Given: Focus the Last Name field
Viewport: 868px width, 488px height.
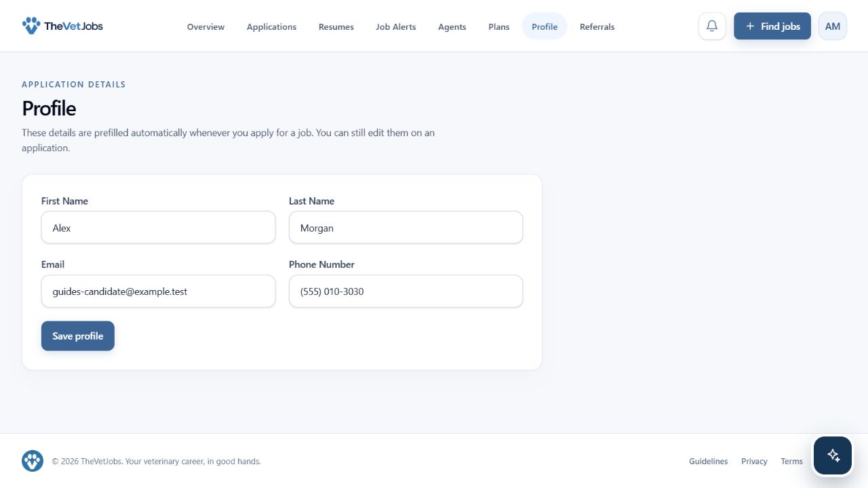Looking at the screenshot, I should coord(406,228).
